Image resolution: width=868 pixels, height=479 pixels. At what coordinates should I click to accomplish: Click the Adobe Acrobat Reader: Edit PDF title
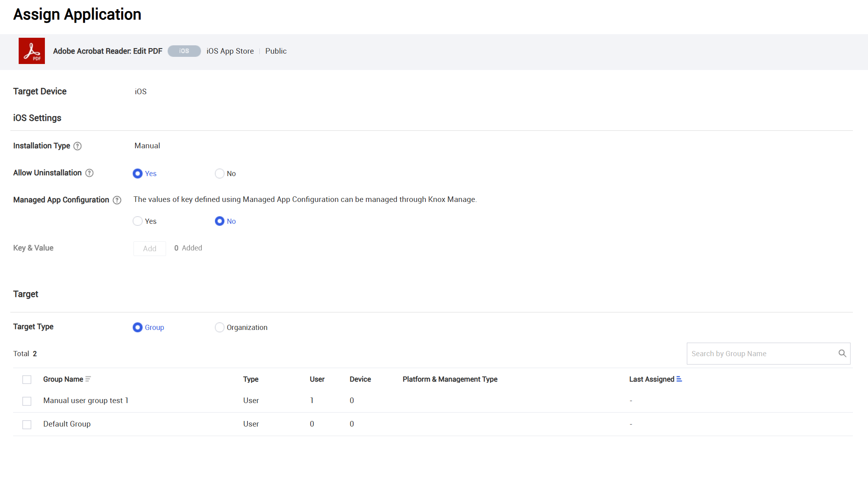tap(108, 51)
